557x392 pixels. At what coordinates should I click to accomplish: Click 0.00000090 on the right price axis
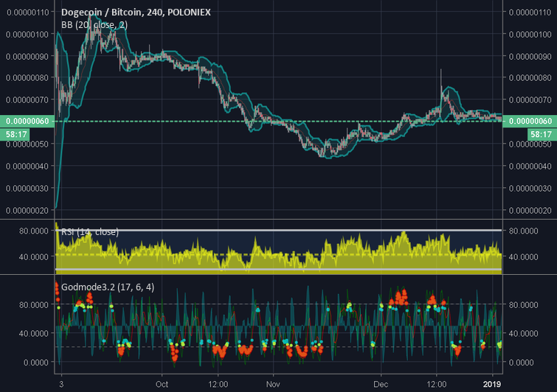(x=530, y=57)
